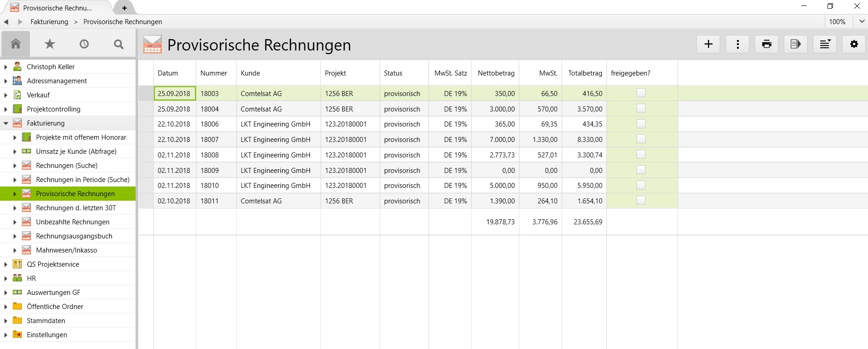Expand the Stammdaten node arrow

pos(6,321)
